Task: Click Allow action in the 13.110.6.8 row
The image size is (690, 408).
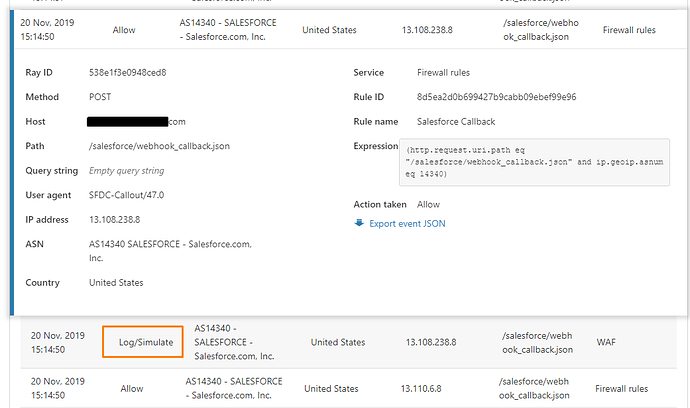Action: coord(132,389)
